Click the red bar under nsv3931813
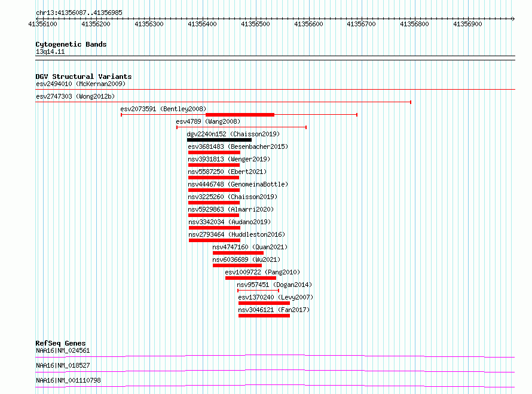This screenshot has height=394, width=532. point(214,165)
